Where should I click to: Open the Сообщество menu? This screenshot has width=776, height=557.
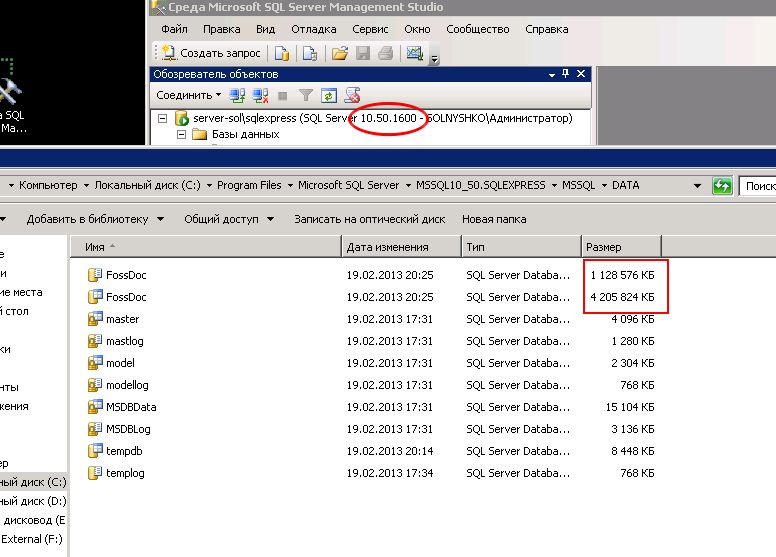click(478, 29)
